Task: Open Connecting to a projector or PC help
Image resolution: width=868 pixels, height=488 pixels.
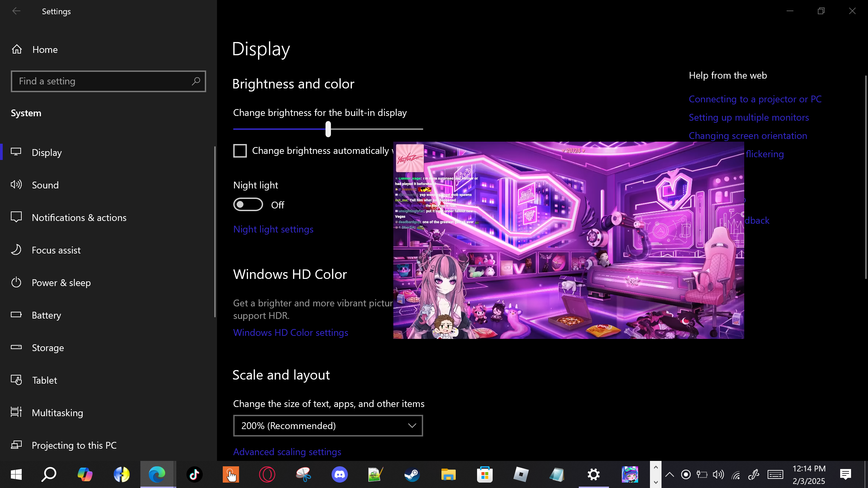Action: 755,99
